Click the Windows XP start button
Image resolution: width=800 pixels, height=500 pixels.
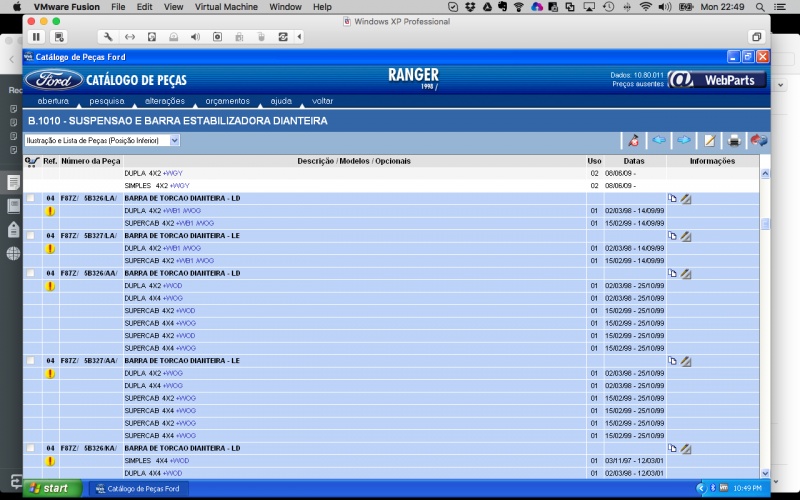tap(53, 488)
